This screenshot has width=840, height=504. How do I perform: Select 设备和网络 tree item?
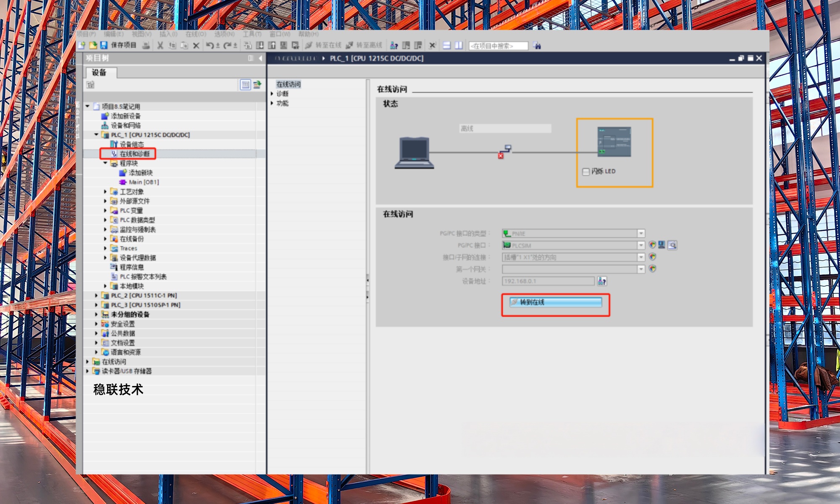[126, 126]
